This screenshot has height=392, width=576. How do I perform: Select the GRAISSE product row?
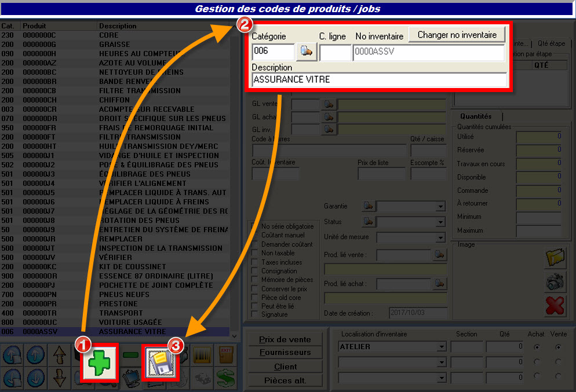(115, 45)
